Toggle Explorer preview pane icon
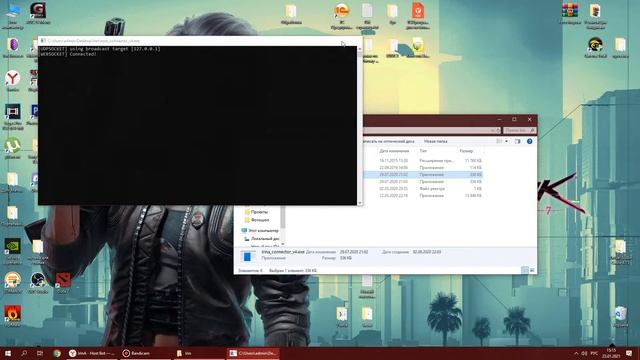This screenshot has height=360, width=640. click(x=517, y=141)
